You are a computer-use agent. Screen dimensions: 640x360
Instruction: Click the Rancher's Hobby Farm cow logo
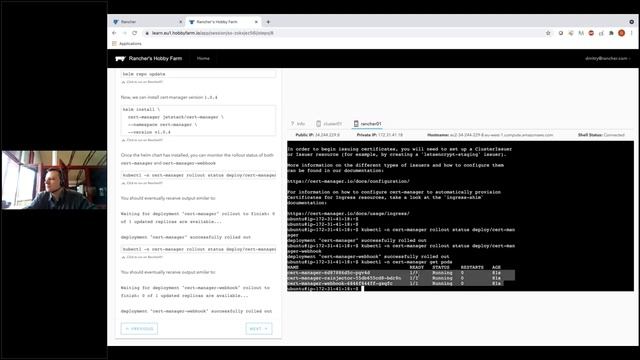[120, 59]
